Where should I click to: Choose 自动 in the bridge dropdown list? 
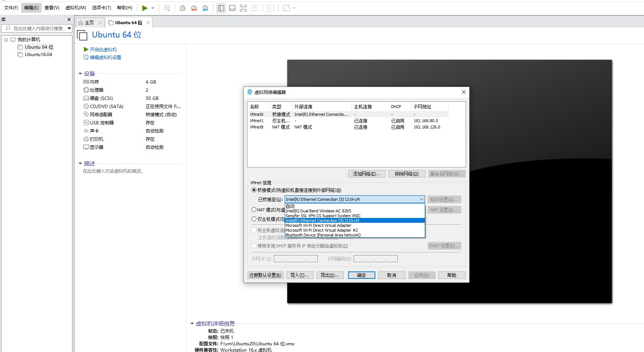click(355, 206)
